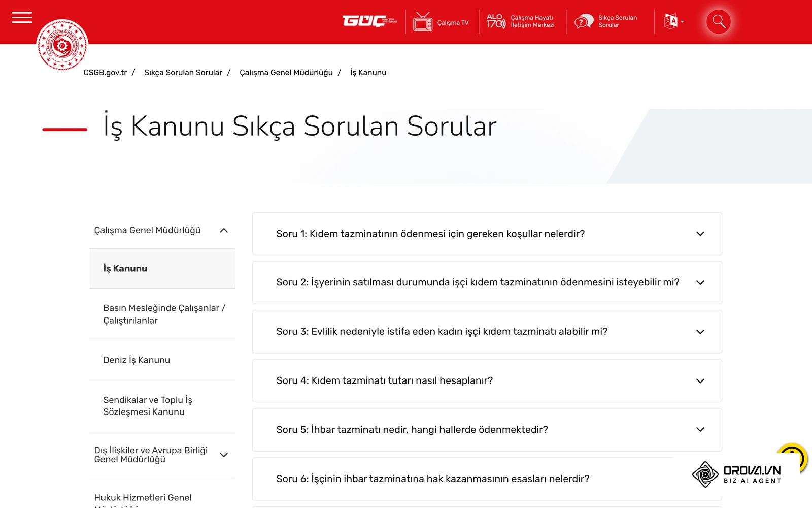Select İş Kanunu in sidebar

(162, 268)
